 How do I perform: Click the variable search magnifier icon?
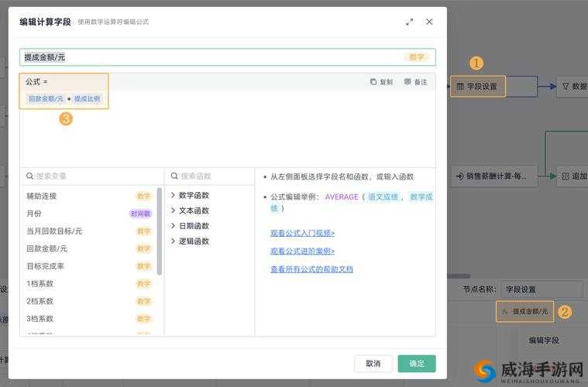(29, 176)
